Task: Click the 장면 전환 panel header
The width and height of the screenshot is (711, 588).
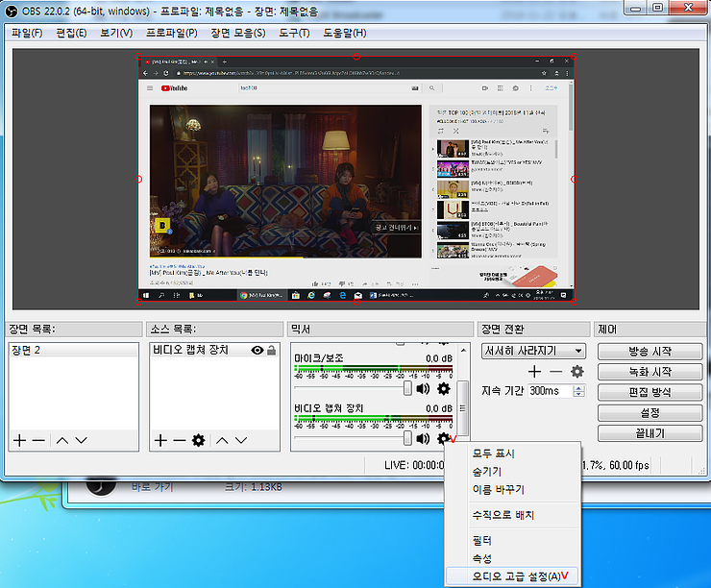Action: point(533,330)
